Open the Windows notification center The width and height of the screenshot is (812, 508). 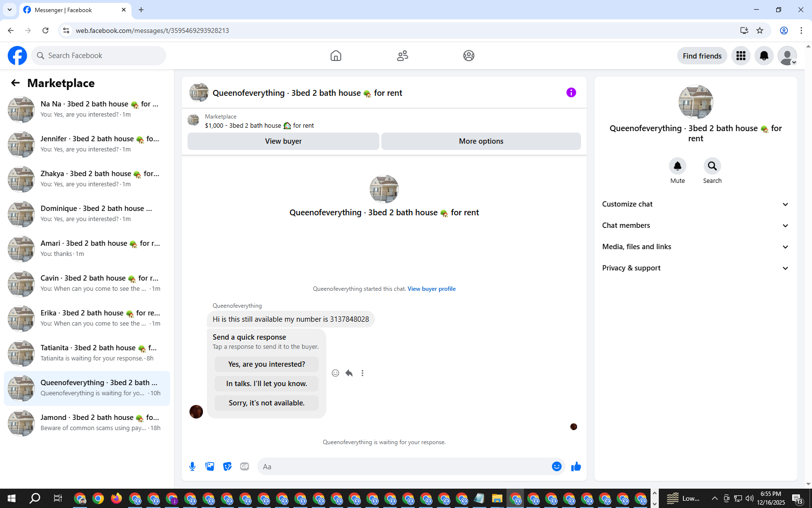(x=797, y=498)
